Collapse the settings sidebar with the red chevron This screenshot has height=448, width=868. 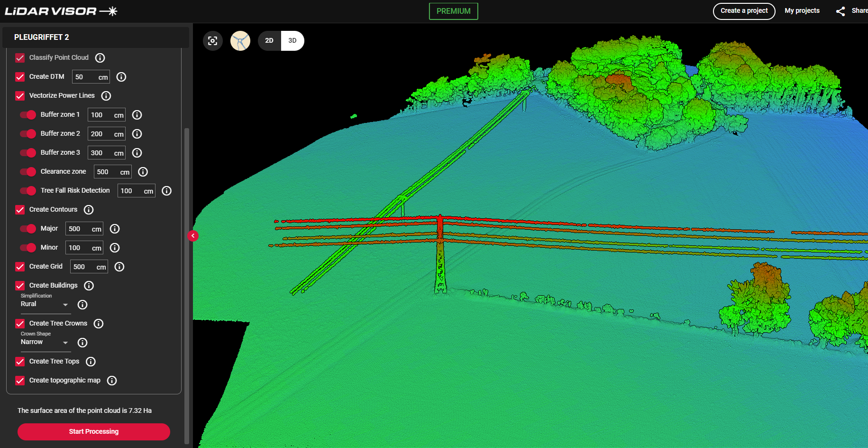[x=193, y=235]
